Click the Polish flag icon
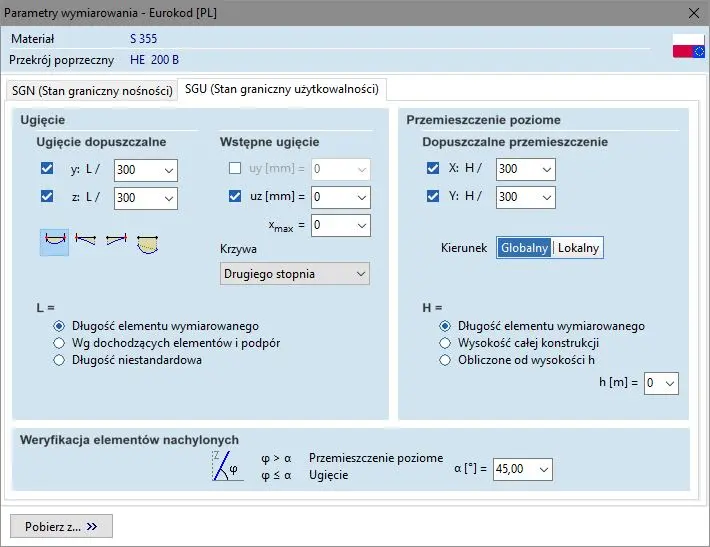Screen dimensions: 710x547 pos(688,47)
